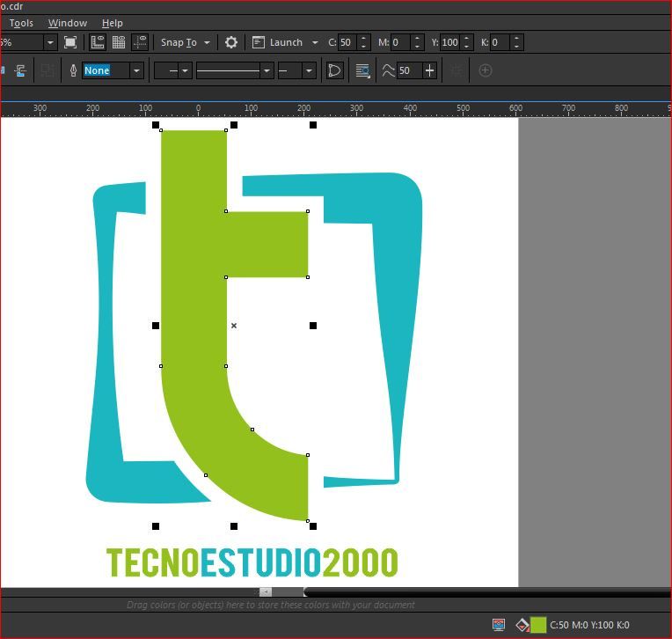Toggle the Show Rulers icon
Image resolution: width=672 pixels, height=639 pixels.
98,42
